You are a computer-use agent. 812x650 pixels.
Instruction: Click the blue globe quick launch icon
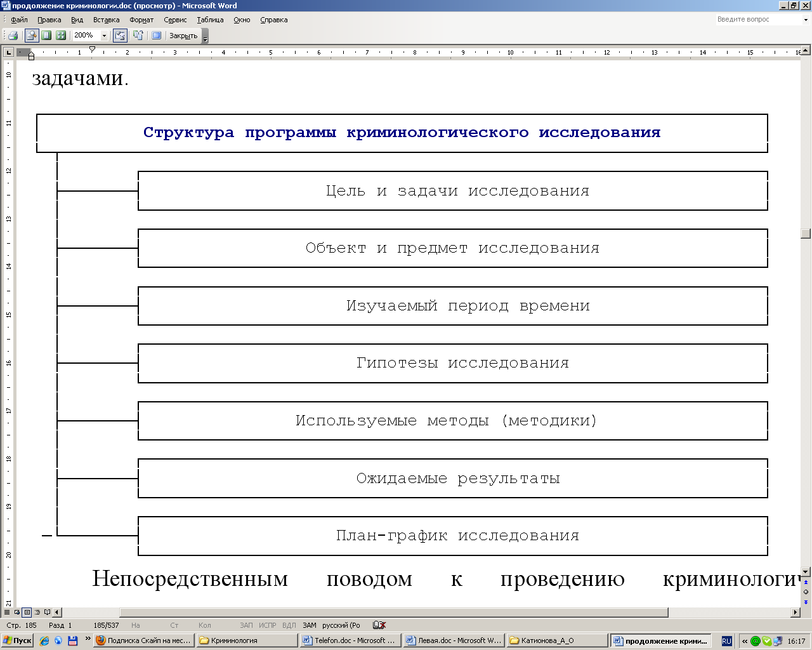[58, 640]
